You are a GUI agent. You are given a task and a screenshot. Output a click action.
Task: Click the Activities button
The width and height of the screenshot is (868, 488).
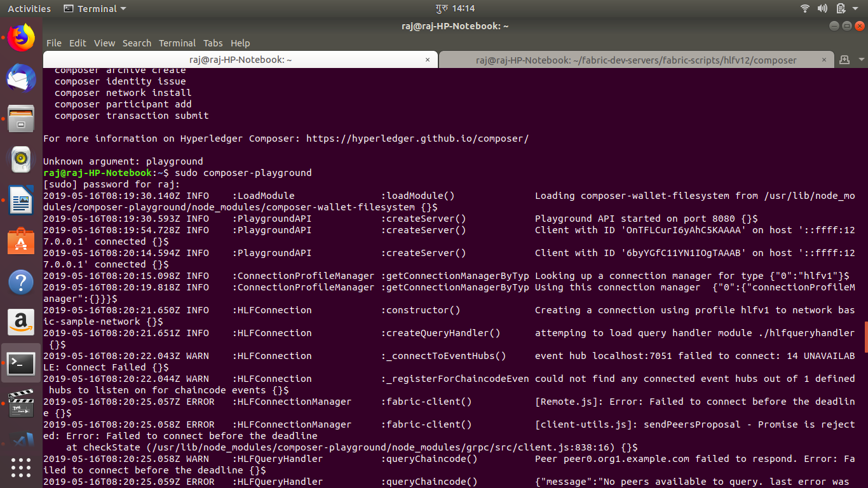[29, 8]
